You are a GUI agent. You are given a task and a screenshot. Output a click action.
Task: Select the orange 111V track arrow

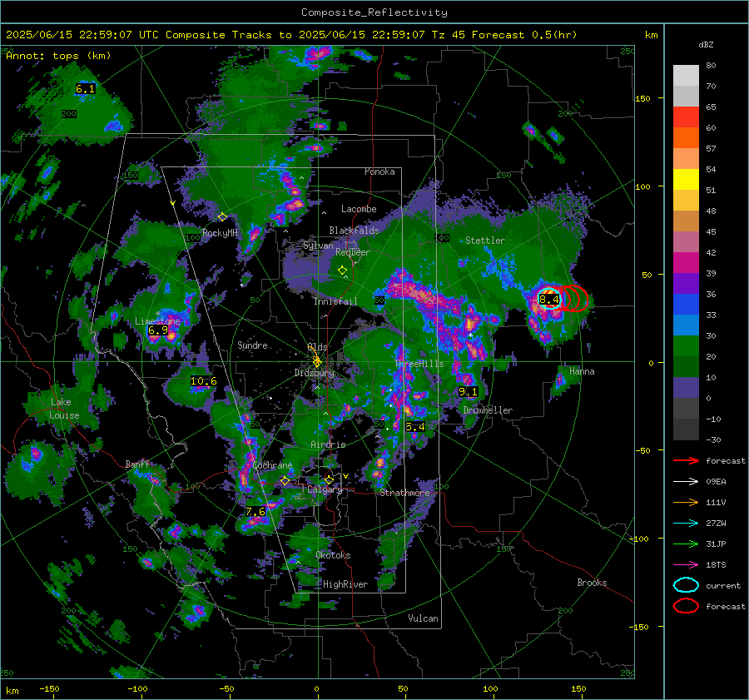pyautogui.click(x=686, y=502)
